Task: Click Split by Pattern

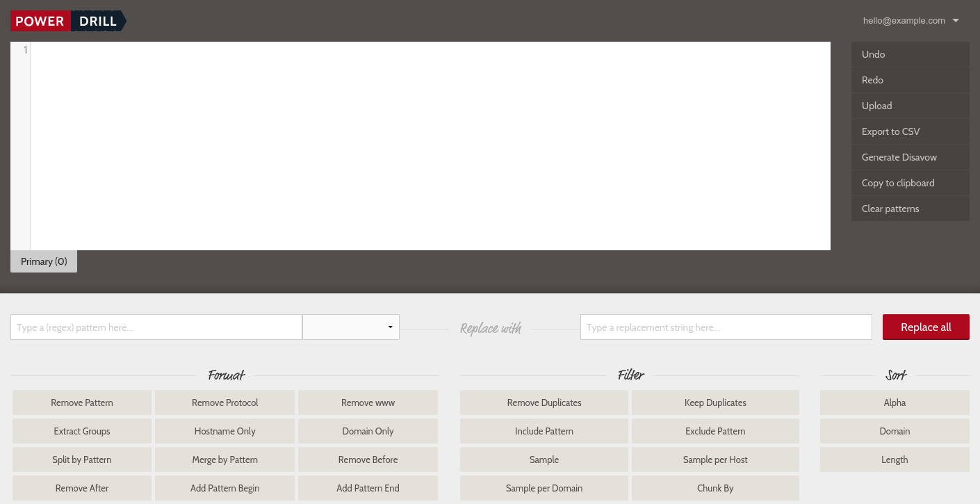Action: tap(82, 460)
